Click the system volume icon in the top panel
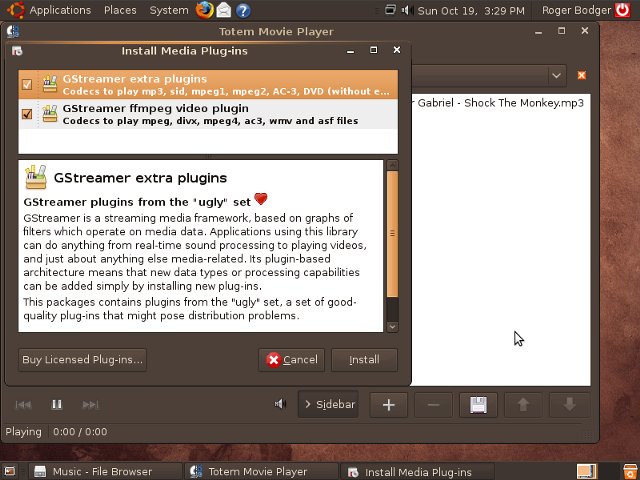The width and height of the screenshot is (640, 480). pos(407,10)
